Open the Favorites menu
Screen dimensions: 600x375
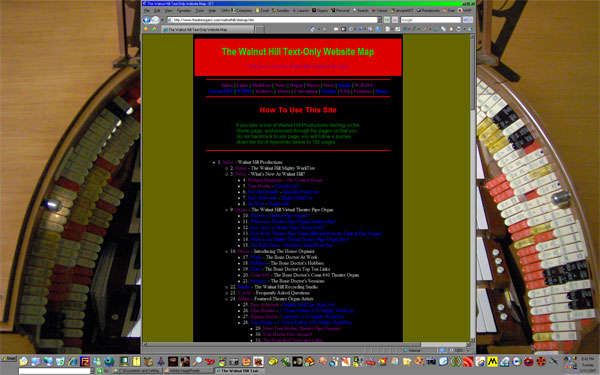[184, 11]
